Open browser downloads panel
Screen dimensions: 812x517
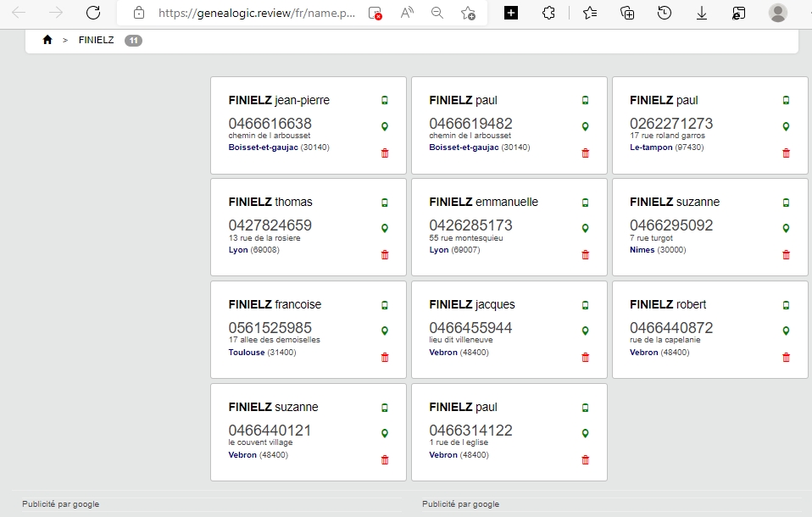click(x=702, y=13)
